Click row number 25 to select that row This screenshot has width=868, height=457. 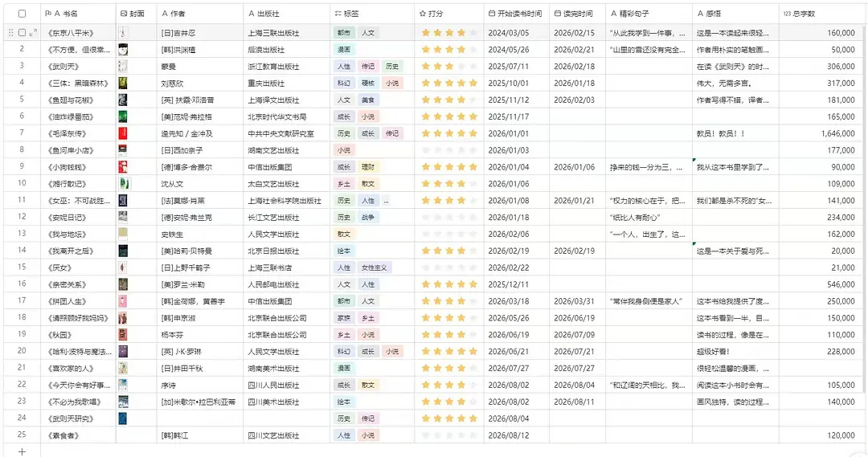click(x=23, y=435)
